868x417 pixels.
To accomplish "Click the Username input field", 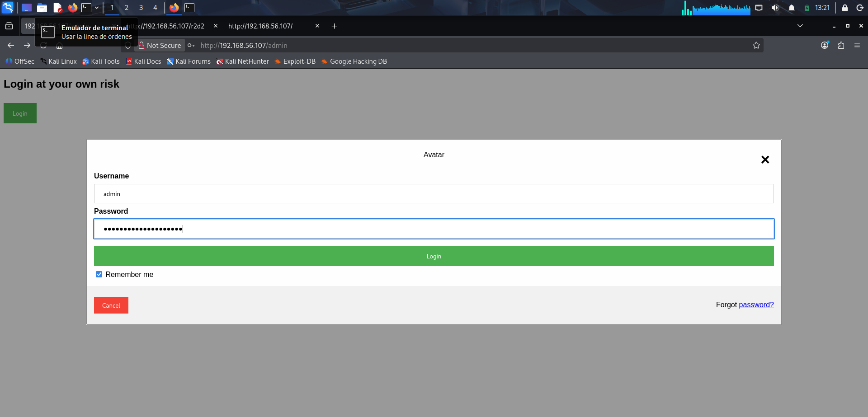I will coord(434,194).
